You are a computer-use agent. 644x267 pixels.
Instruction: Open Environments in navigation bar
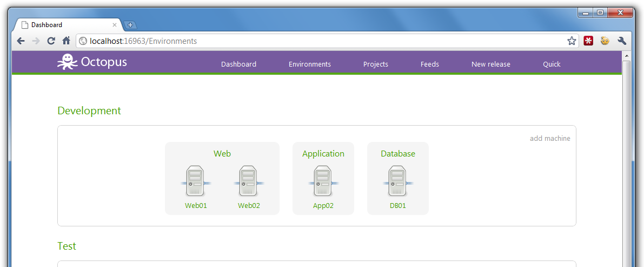click(x=310, y=64)
